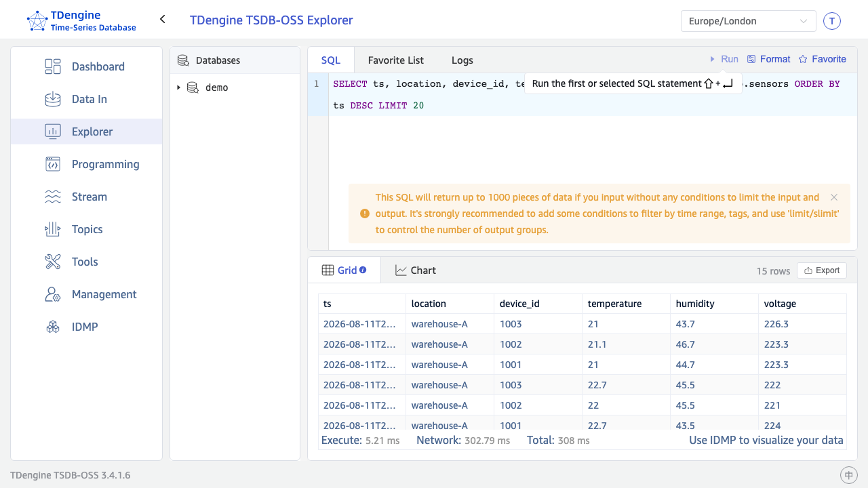Click the Format icon
The image size is (868, 488).
coord(751,59)
